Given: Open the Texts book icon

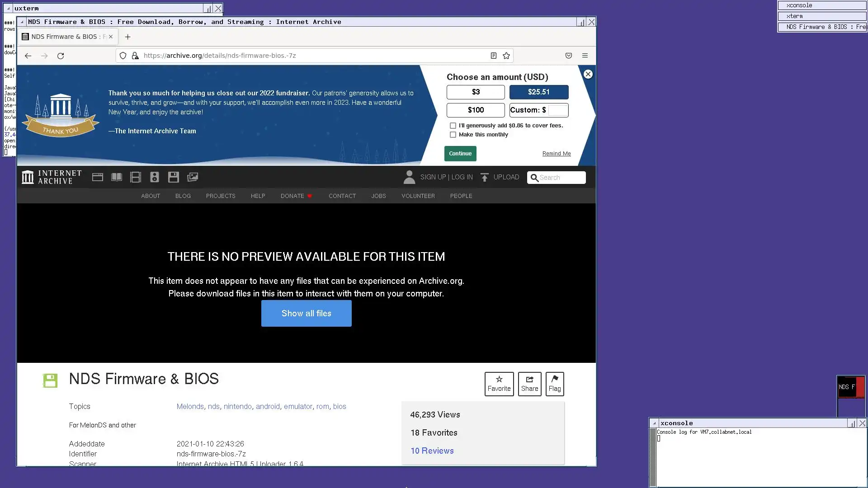Looking at the screenshot, I should pyautogui.click(x=117, y=177).
